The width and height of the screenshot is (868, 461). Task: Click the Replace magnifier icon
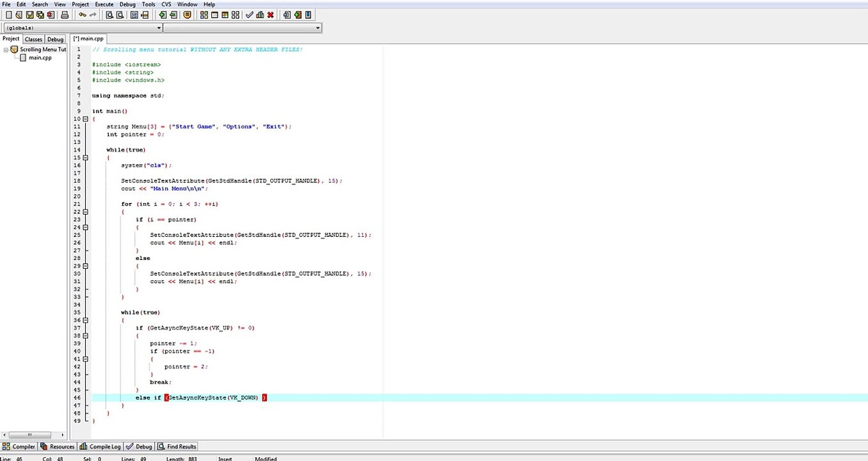pos(120,15)
